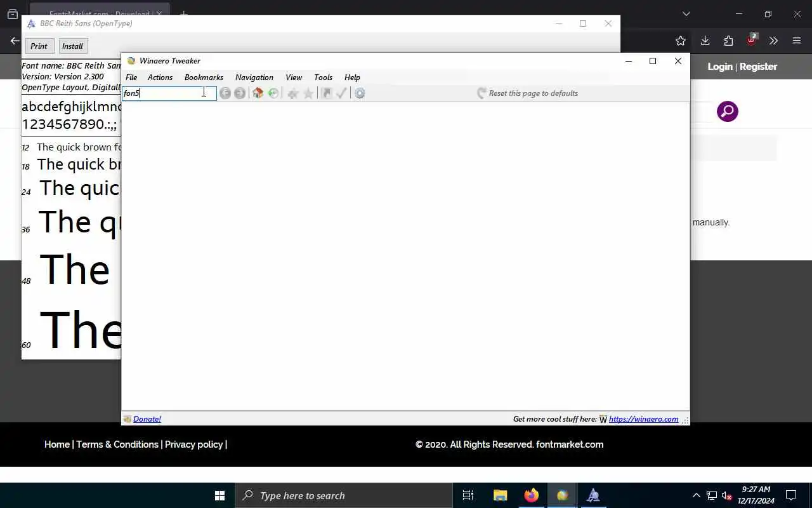Switch to Winaero Tweaker on the taskbar
Viewport: 812px width, 508px height.
(562, 495)
